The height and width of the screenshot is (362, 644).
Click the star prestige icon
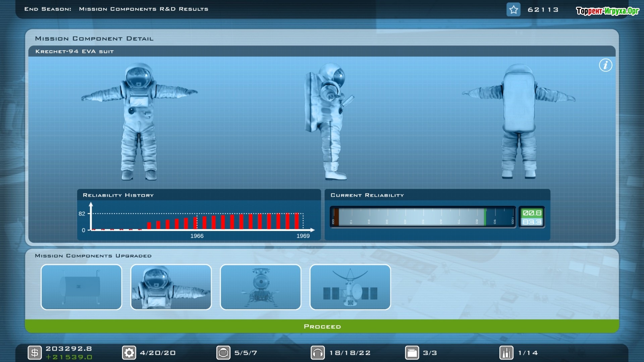click(x=513, y=10)
